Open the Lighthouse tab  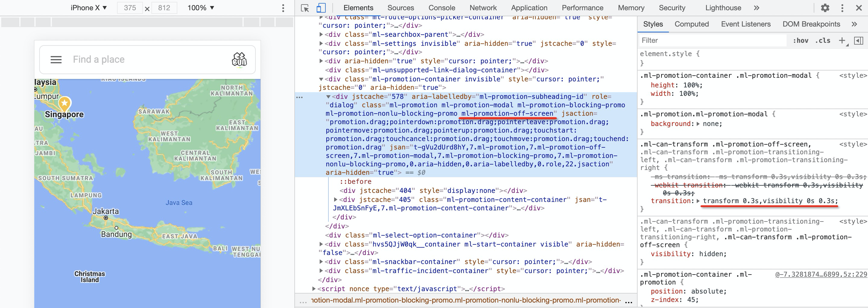click(x=723, y=8)
